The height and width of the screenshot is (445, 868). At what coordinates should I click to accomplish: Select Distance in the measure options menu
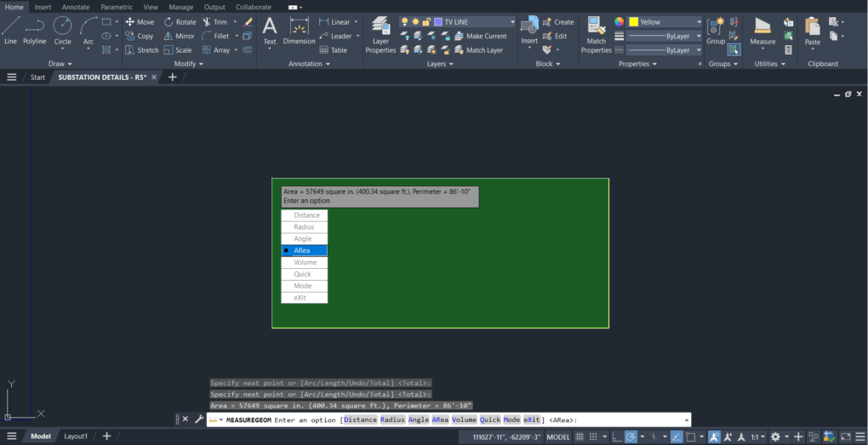point(305,214)
